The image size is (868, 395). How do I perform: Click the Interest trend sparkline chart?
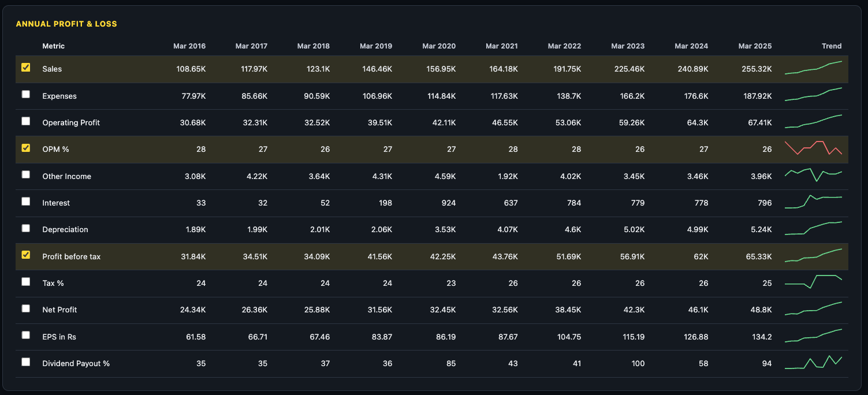(813, 202)
